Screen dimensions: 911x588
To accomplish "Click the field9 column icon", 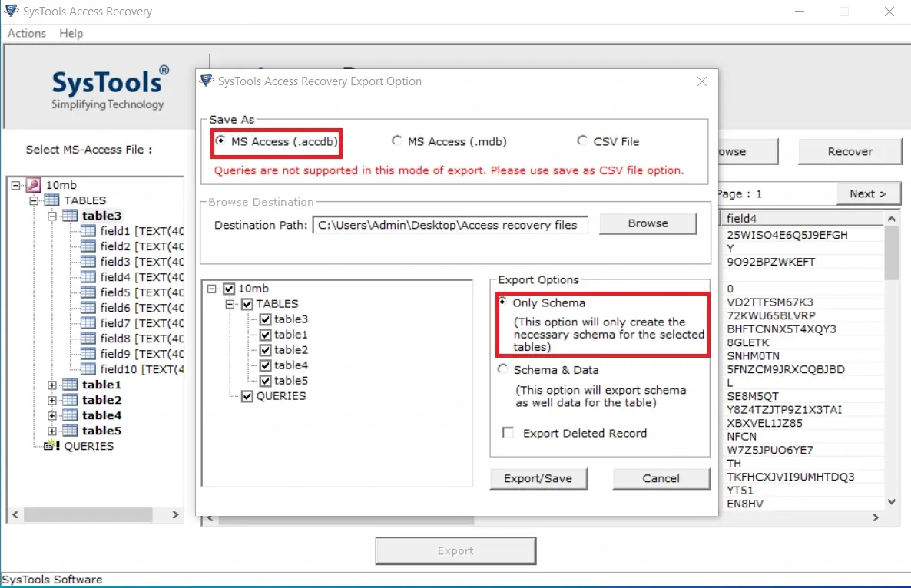I will (88, 354).
